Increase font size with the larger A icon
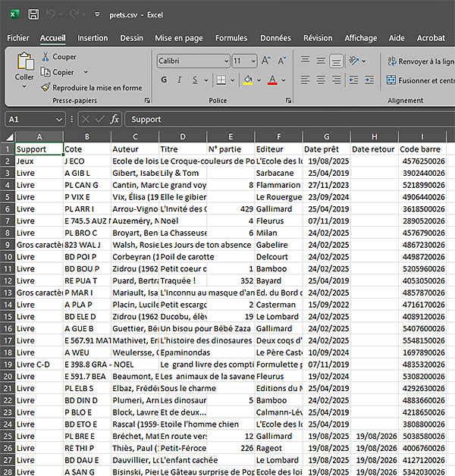The width and height of the screenshot is (455, 476). click(x=266, y=61)
